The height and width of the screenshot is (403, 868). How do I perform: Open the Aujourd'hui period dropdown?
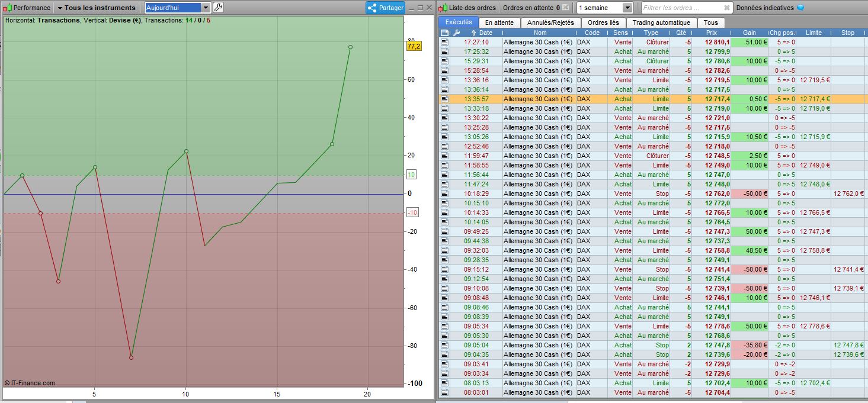(206, 8)
